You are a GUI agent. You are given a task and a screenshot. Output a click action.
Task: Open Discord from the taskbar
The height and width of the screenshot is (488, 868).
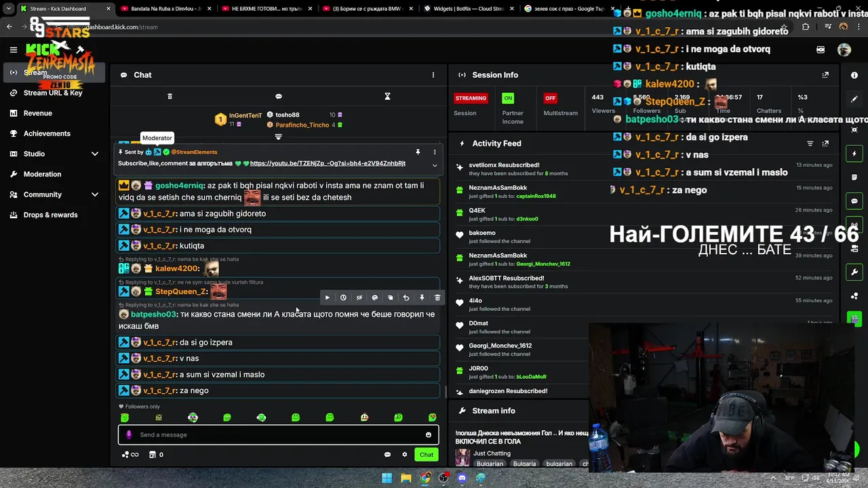[x=462, y=478]
